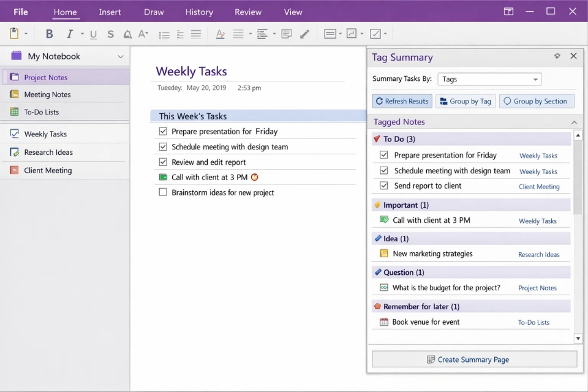Viewport: 588px width, 392px height.
Task: Toggle bold formatting on the toolbar
Action: 49,34
